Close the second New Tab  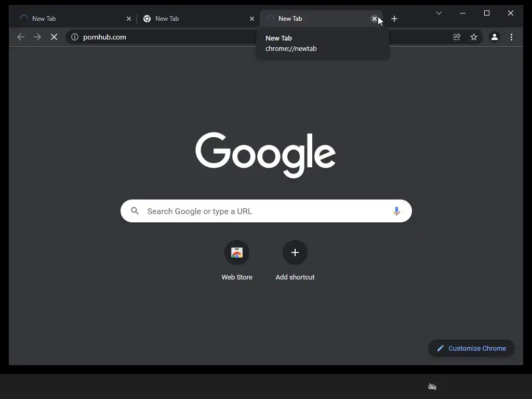[x=252, y=19]
